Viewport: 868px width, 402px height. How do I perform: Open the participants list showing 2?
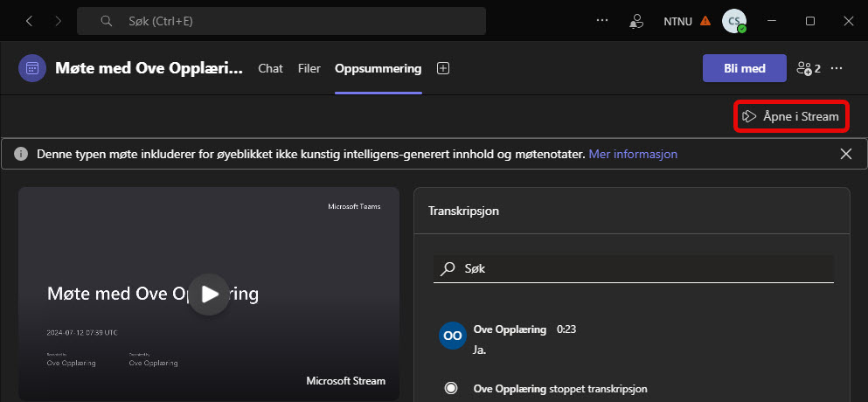[x=809, y=69]
